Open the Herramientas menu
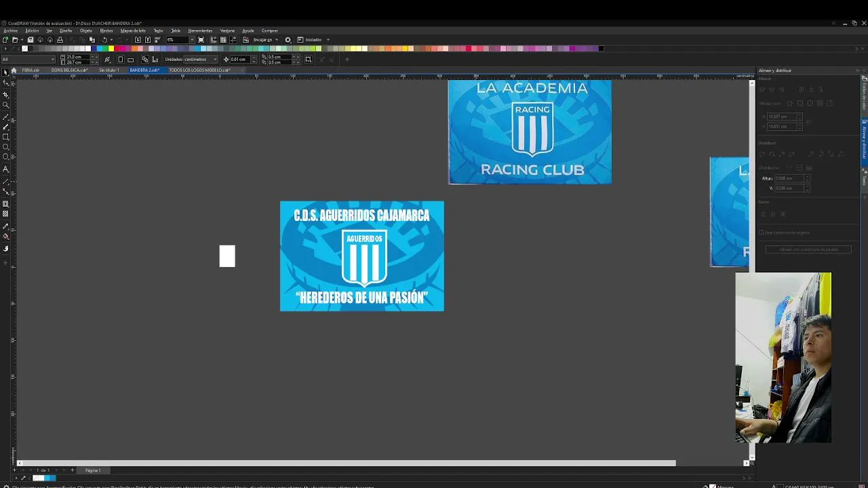 point(200,30)
